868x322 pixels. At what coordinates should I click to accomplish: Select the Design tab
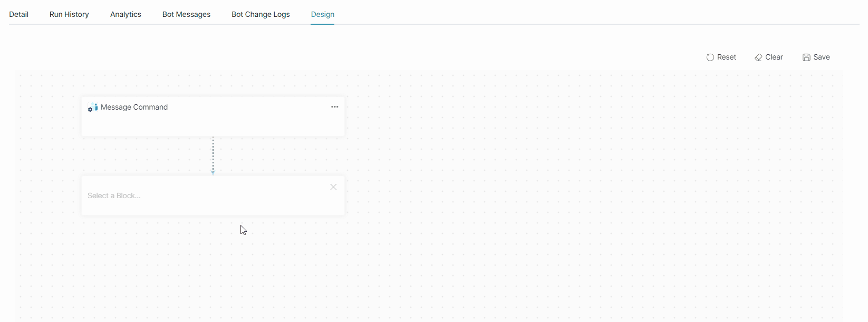coord(323,14)
